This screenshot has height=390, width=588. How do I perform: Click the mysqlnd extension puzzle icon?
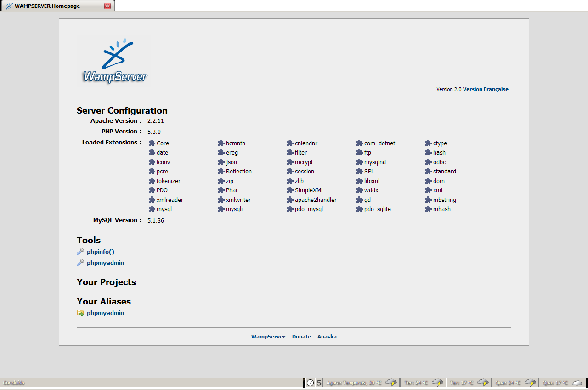(x=360, y=162)
